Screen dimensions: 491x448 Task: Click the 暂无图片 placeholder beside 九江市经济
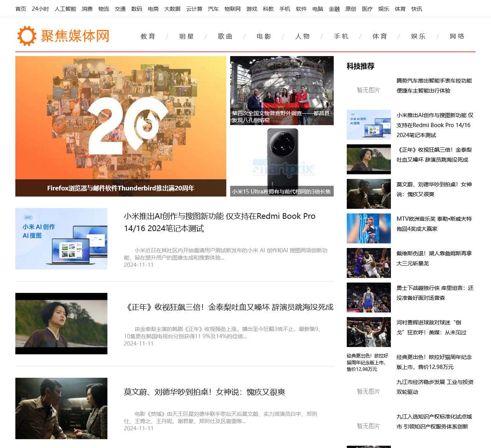369,392
